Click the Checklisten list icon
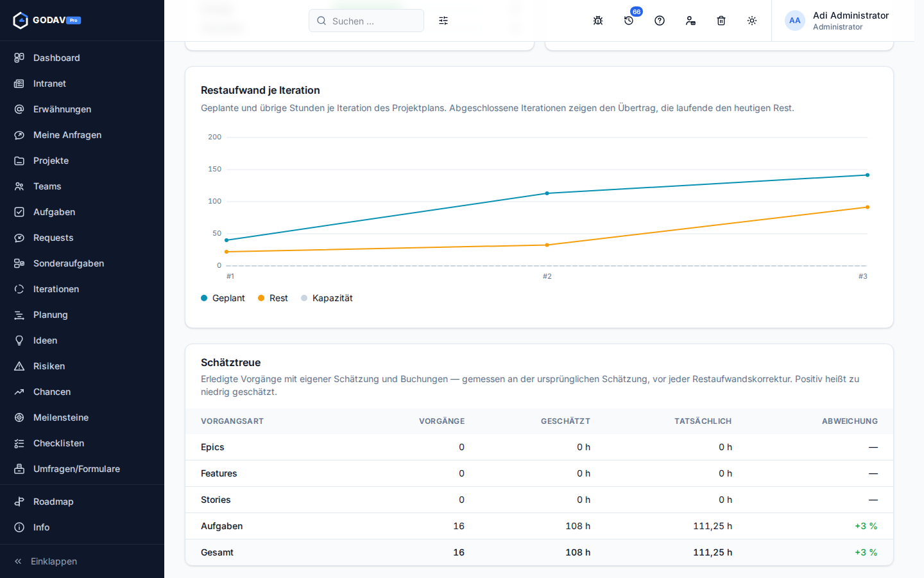 pos(19,443)
